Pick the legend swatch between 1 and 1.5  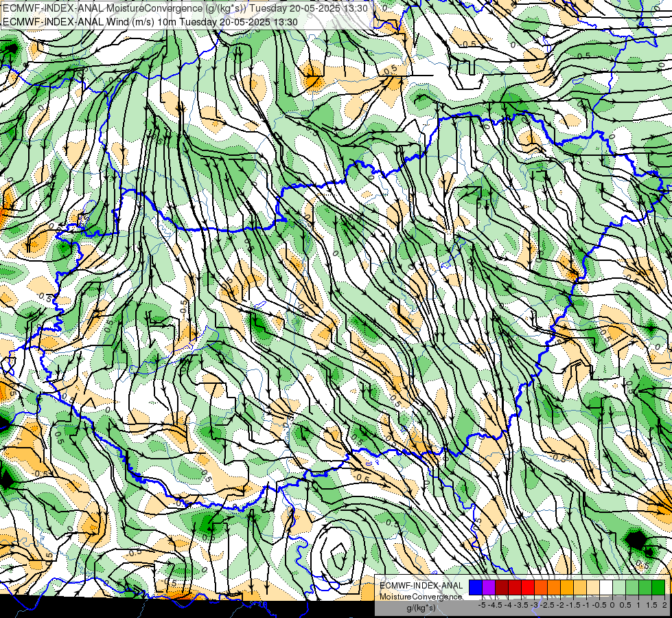645,588
